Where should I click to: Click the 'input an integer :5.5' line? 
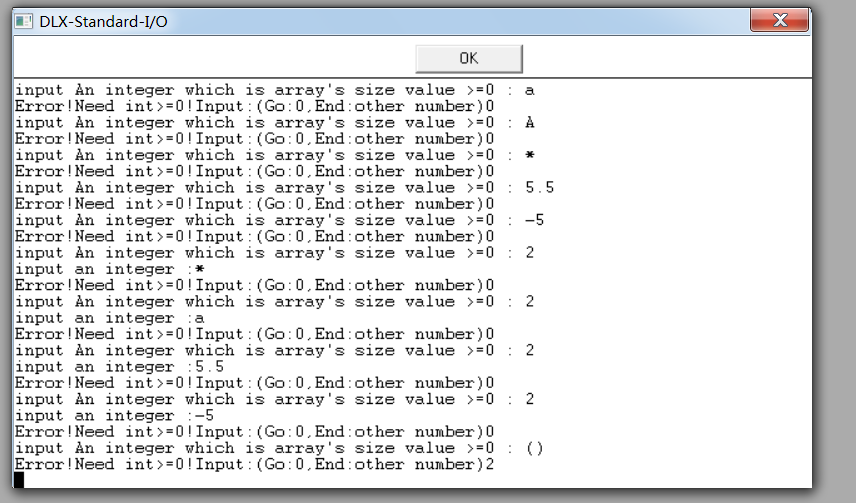(x=119, y=366)
